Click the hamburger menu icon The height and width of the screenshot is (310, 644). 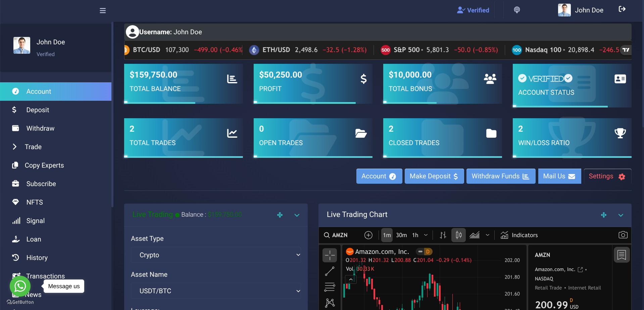coord(103,11)
